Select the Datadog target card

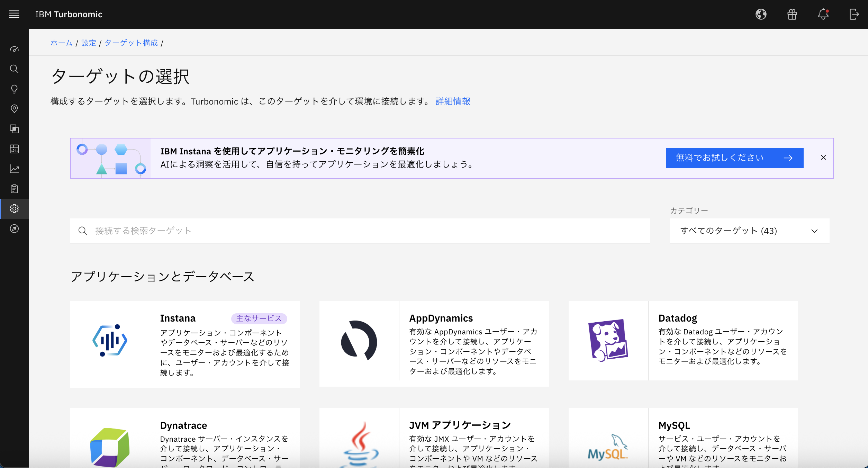pos(683,341)
